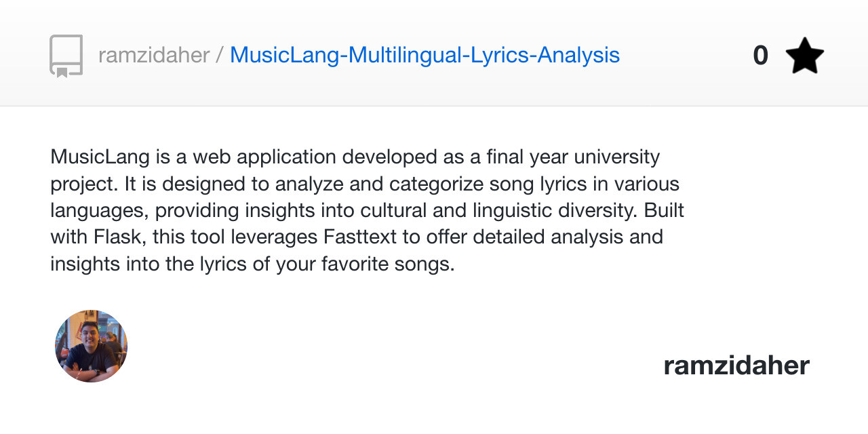This screenshot has height=434, width=868.
Task: Open the MusicLang-Multilingual-Lyrics-Analysis repository link
Action: tap(425, 55)
